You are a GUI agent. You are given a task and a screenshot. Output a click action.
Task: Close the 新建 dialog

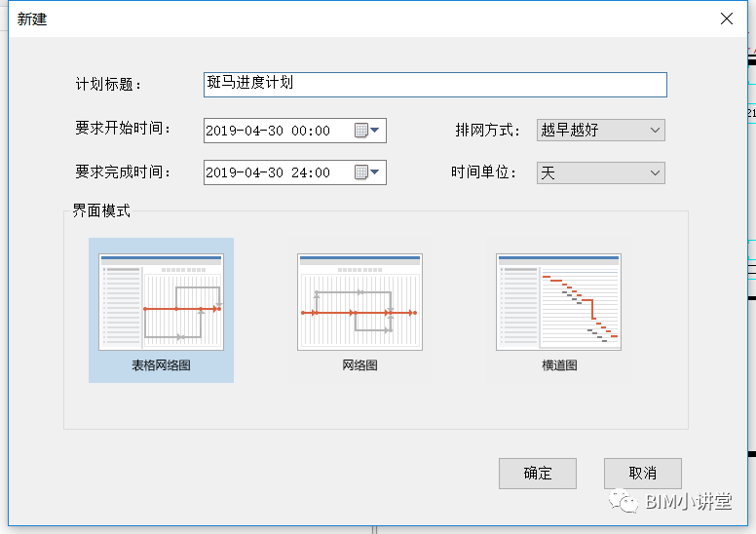727,19
